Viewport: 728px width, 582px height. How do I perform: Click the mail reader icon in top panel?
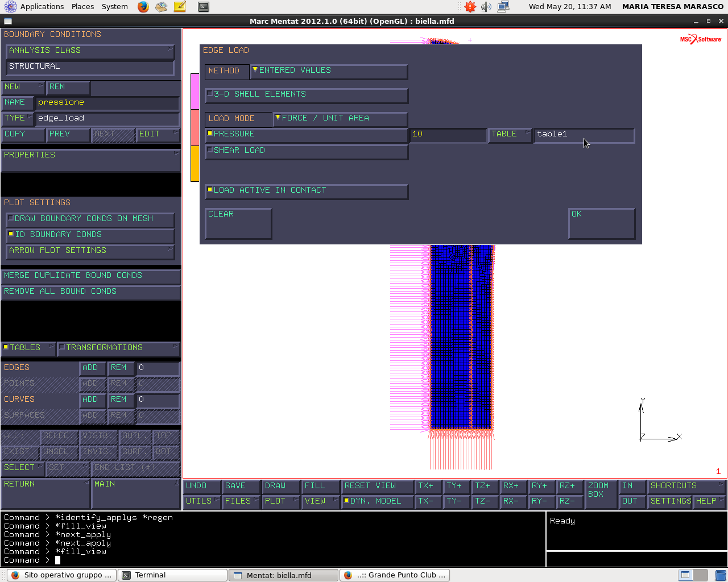click(x=162, y=7)
